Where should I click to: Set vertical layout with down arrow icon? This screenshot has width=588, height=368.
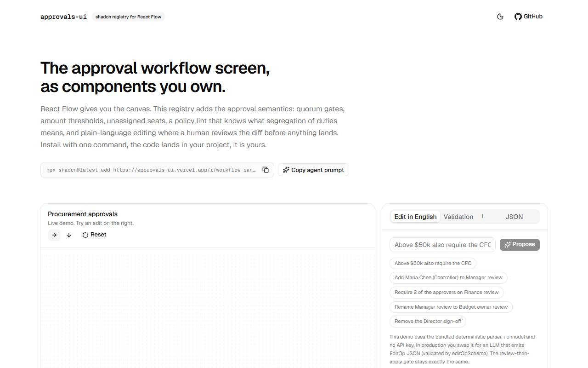[69, 235]
